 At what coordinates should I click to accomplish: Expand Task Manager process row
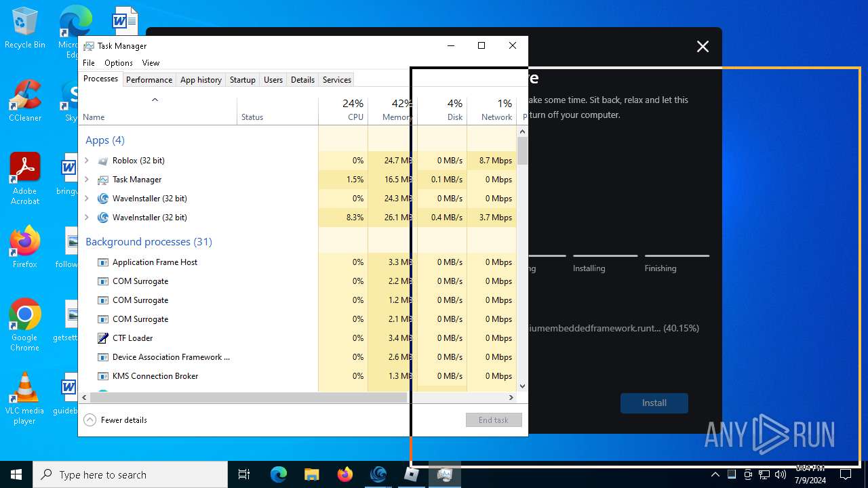click(87, 180)
